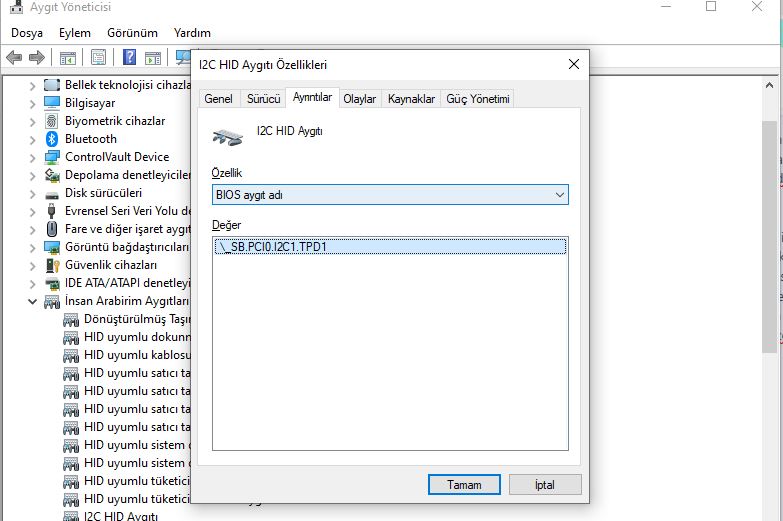Expand the Güvenlik cihazları node
This screenshot has width=783, height=521.
click(x=32, y=266)
